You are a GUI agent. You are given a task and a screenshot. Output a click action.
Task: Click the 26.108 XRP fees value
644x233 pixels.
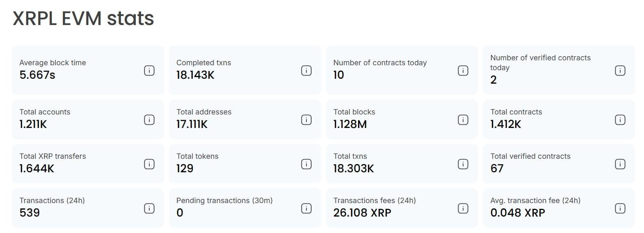(362, 213)
